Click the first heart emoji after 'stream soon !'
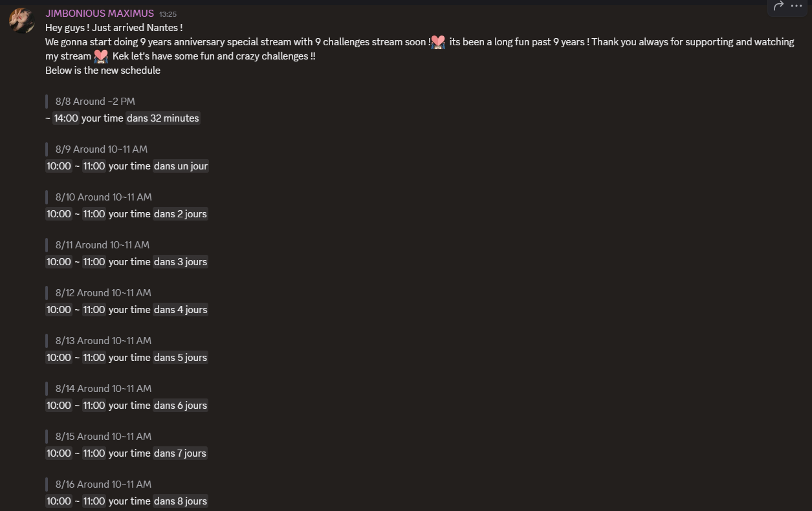 tap(438, 42)
